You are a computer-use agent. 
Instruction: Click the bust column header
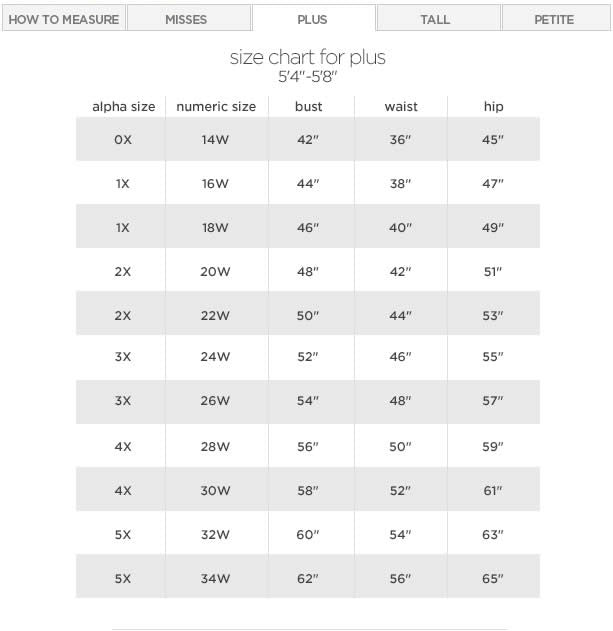tap(308, 106)
